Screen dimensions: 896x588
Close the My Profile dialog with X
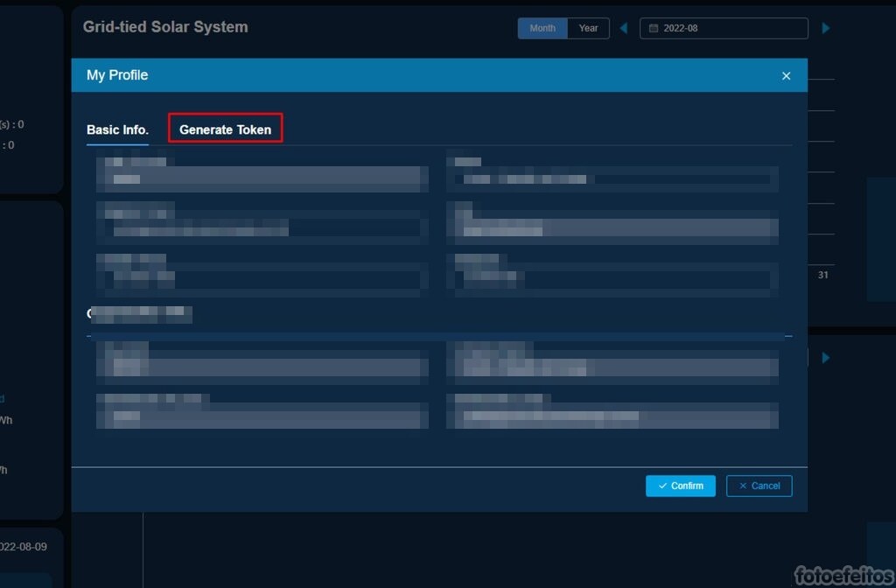click(786, 76)
